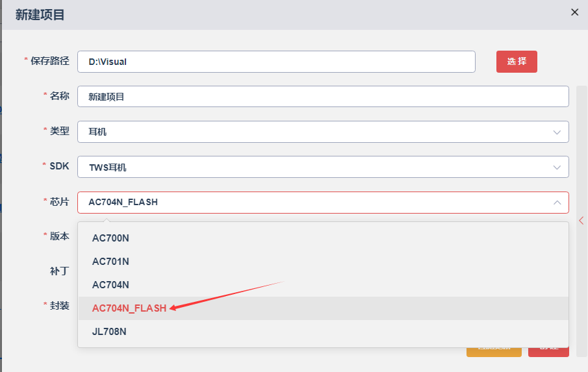Click the 芯片 field showing AC704N_FLASH
The height and width of the screenshot is (372, 588).
pyautogui.click(x=323, y=203)
